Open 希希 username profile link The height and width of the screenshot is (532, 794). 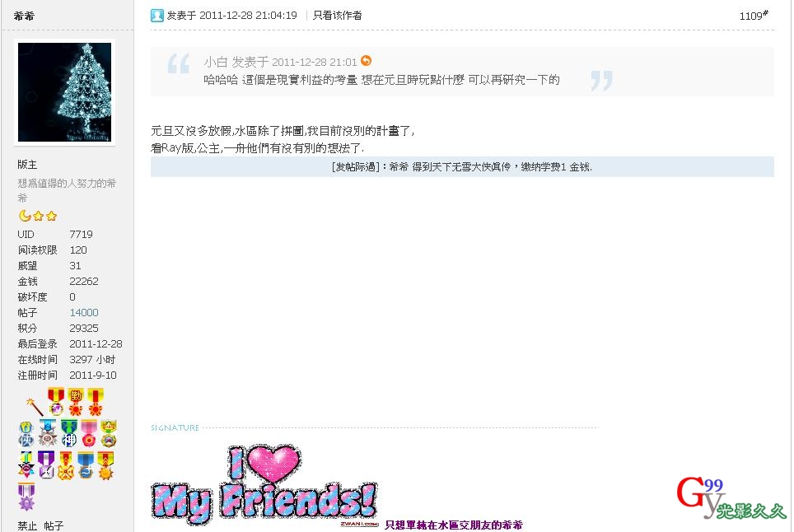[24, 16]
